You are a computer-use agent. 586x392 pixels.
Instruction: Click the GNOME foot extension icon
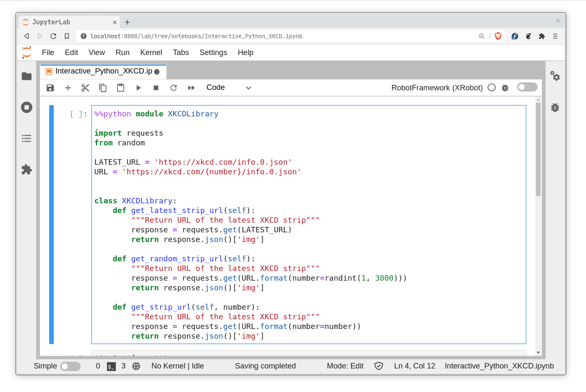coord(528,36)
